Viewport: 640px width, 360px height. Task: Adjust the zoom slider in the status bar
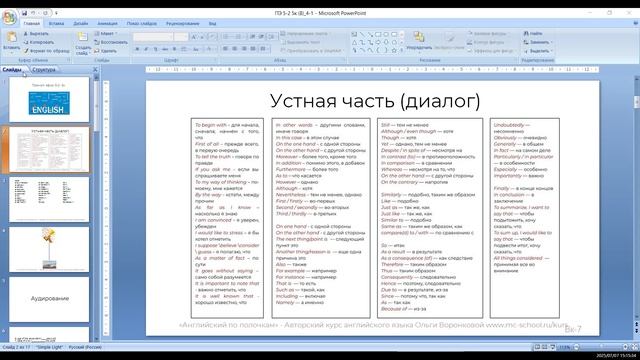601,347
